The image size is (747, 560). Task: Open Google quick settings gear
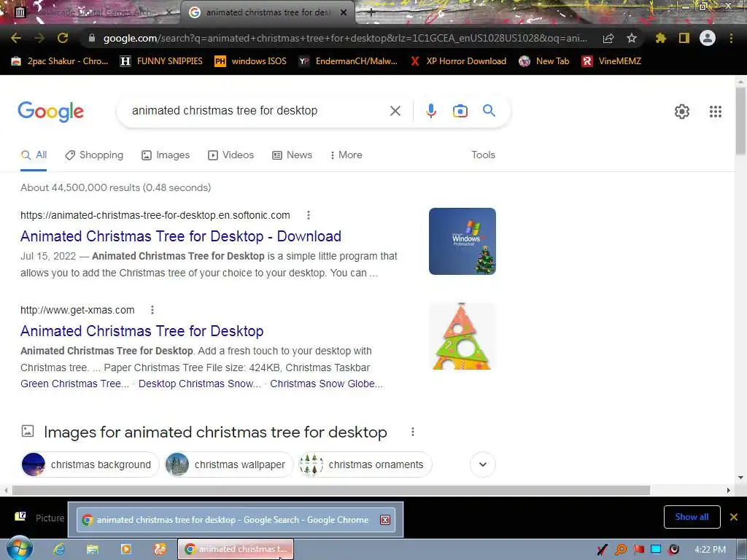point(682,112)
